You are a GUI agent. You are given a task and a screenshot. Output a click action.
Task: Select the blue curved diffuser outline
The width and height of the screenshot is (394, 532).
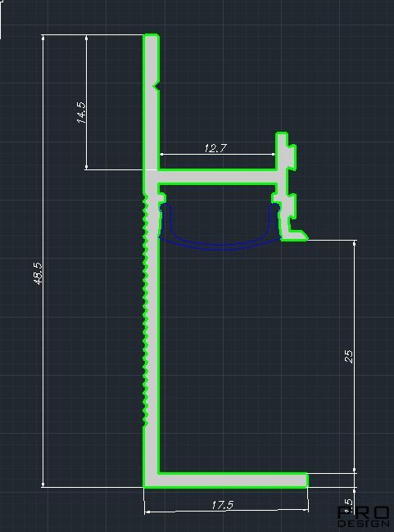(x=220, y=227)
